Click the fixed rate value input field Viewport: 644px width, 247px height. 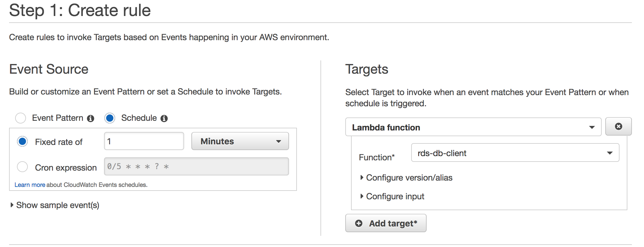(x=144, y=141)
